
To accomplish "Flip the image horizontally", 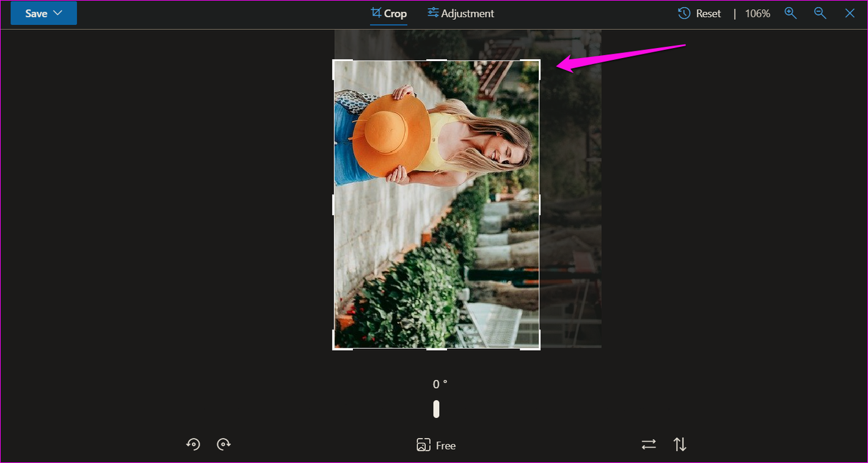I will (649, 444).
